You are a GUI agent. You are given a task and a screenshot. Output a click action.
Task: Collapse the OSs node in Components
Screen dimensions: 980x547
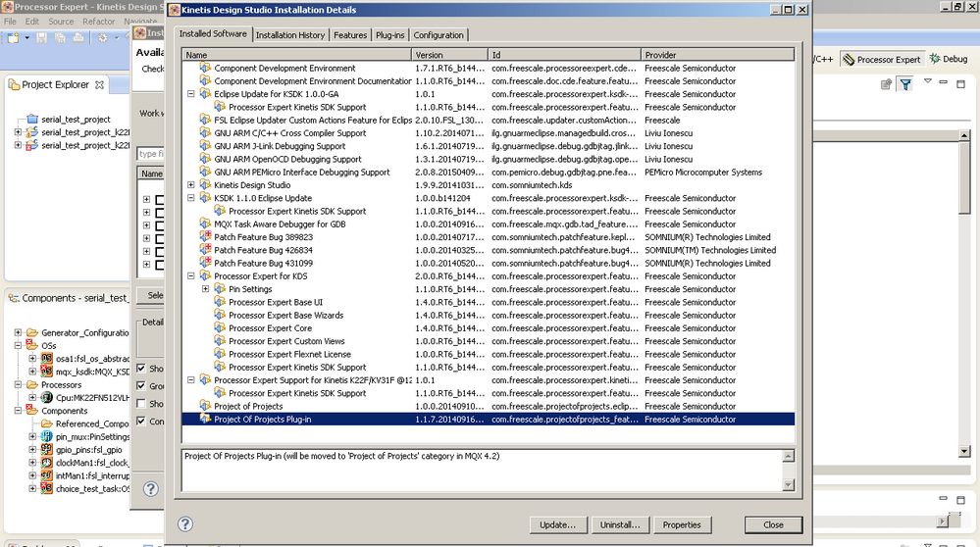pos(18,345)
